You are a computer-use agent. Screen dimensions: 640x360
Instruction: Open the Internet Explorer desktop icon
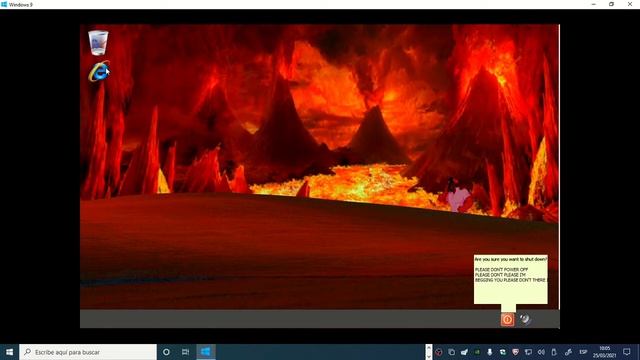pos(99,72)
